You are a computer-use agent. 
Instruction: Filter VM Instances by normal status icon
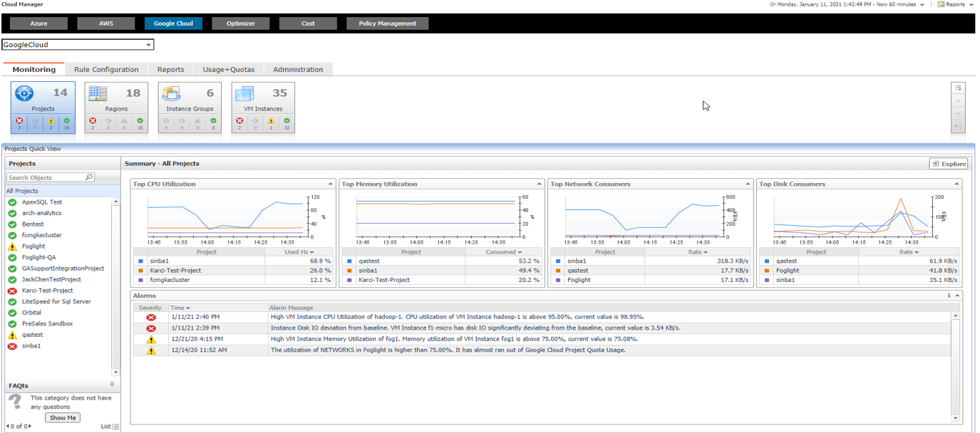coord(287,121)
